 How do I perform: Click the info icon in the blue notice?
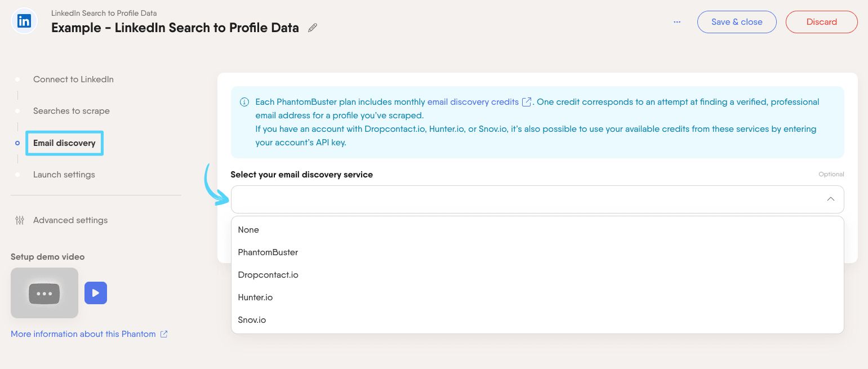point(244,102)
